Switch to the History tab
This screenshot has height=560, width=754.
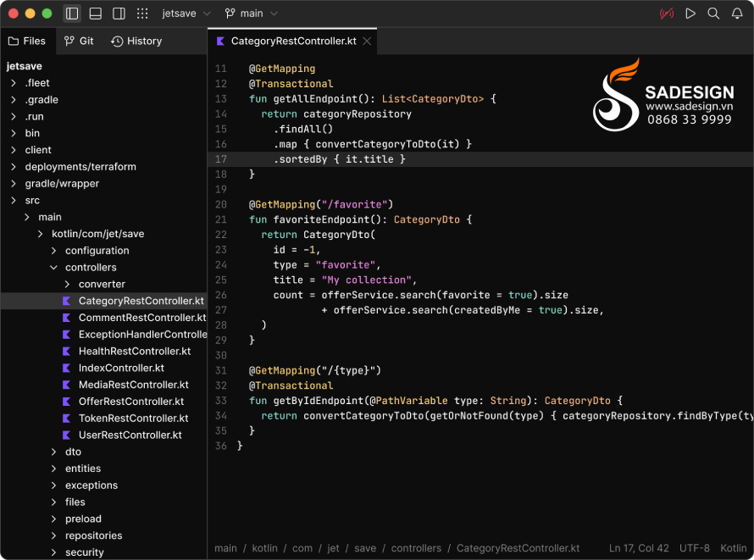click(x=136, y=42)
